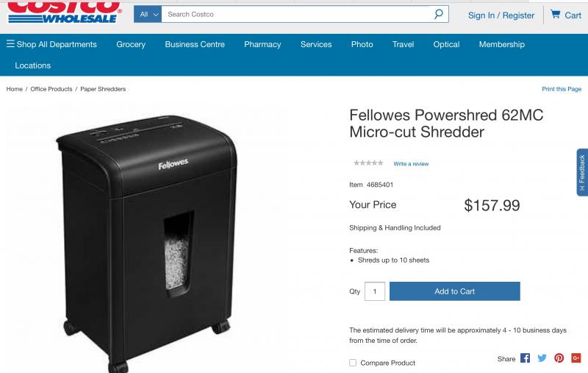Viewport: 588px width, 373px height.
Task: Open the Grocery menu item
Action: pyautogui.click(x=131, y=44)
